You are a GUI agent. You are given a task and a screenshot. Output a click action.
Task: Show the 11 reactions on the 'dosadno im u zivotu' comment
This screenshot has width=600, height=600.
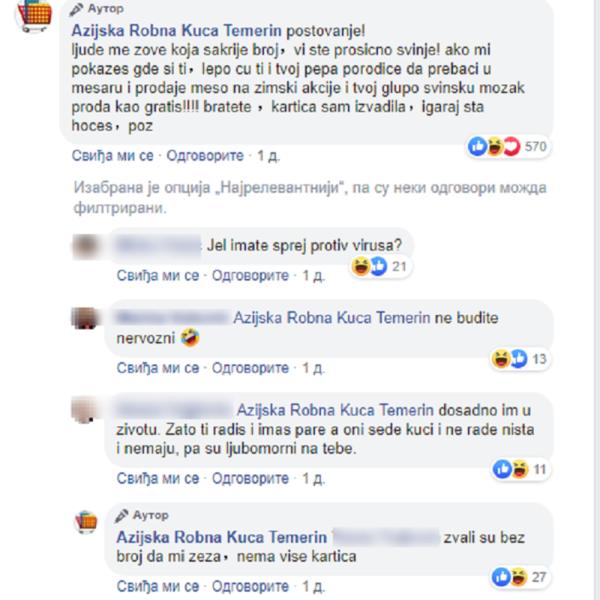[520, 469]
